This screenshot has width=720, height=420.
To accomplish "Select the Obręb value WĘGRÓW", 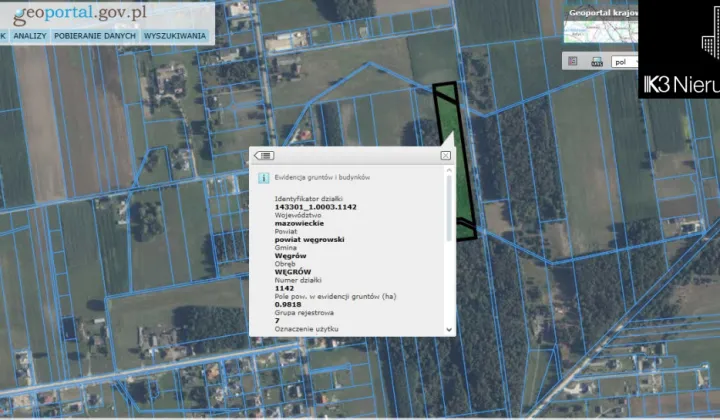I will click(293, 272).
